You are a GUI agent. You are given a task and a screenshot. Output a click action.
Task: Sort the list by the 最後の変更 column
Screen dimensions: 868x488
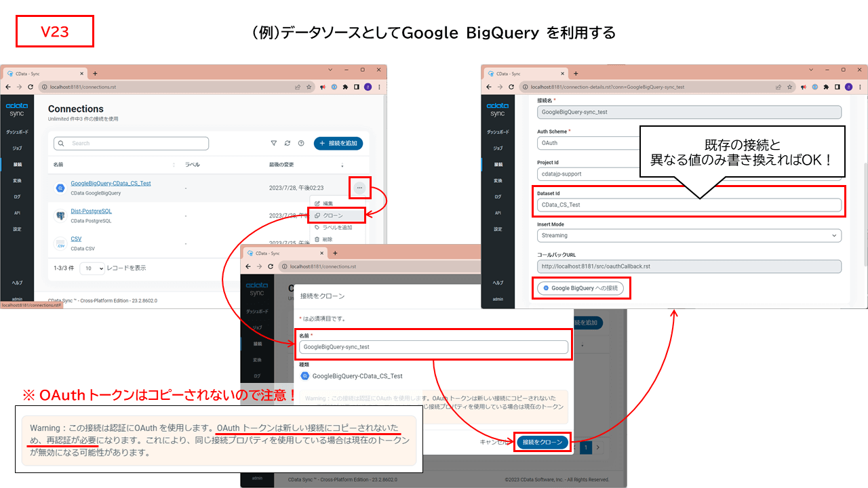(x=282, y=165)
